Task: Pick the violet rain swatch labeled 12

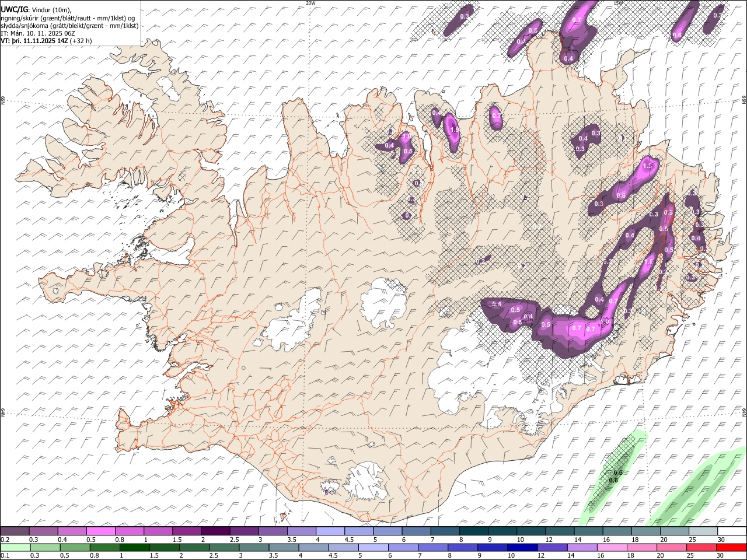Action: (551, 547)
